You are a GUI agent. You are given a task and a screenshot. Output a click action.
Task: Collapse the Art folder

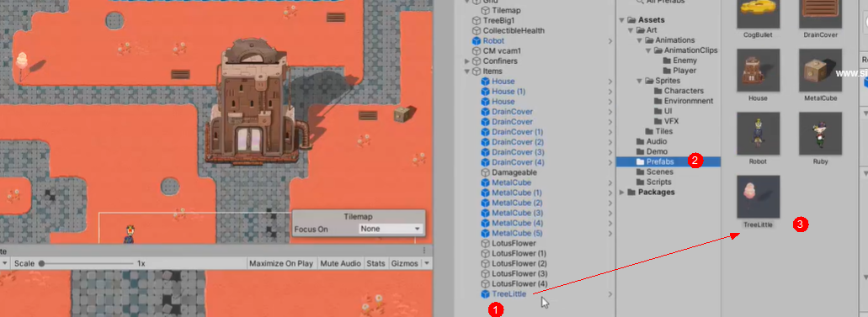point(631,30)
